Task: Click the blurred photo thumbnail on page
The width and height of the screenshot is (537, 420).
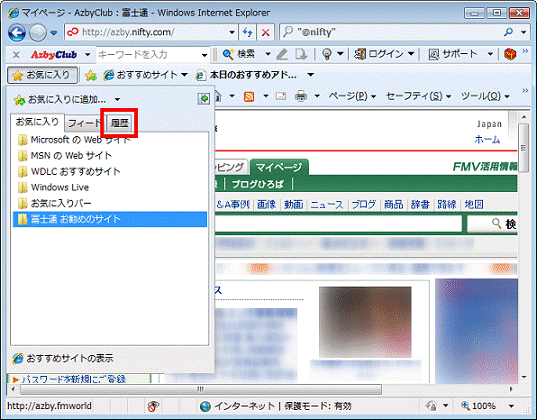Action: 365,322
